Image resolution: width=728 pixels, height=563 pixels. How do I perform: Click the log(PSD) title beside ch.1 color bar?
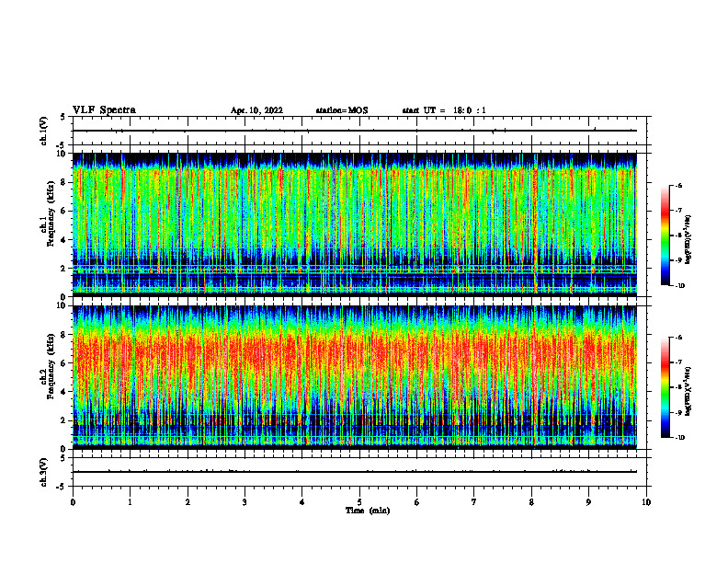688,240
